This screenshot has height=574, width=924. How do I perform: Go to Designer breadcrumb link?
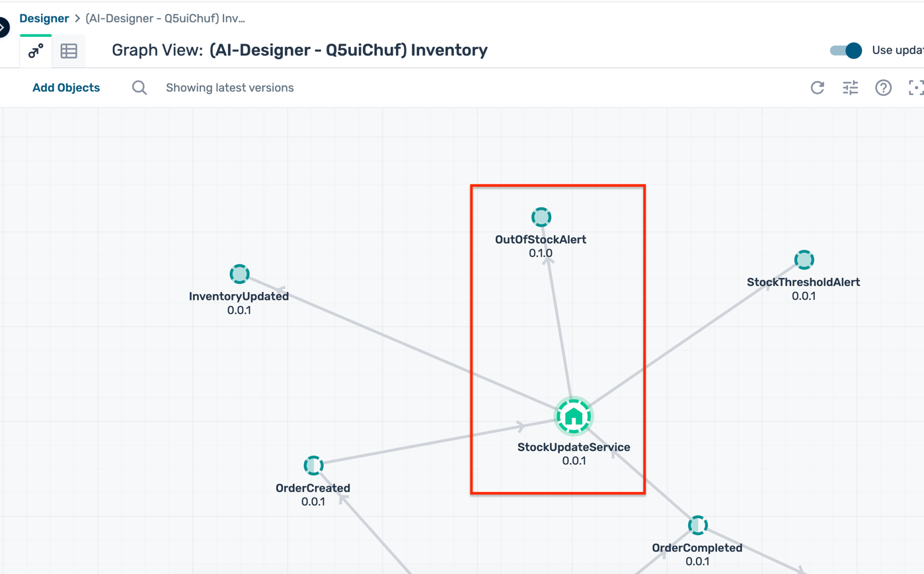pos(44,18)
